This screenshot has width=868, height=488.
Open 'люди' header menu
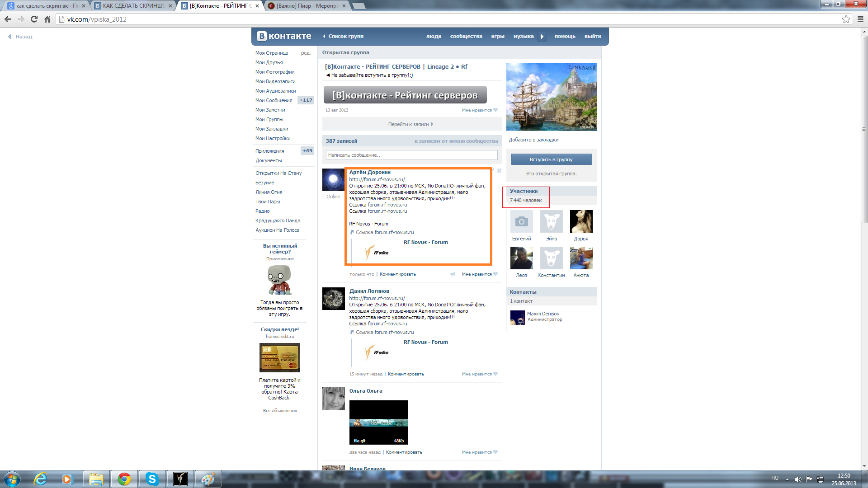click(x=434, y=36)
